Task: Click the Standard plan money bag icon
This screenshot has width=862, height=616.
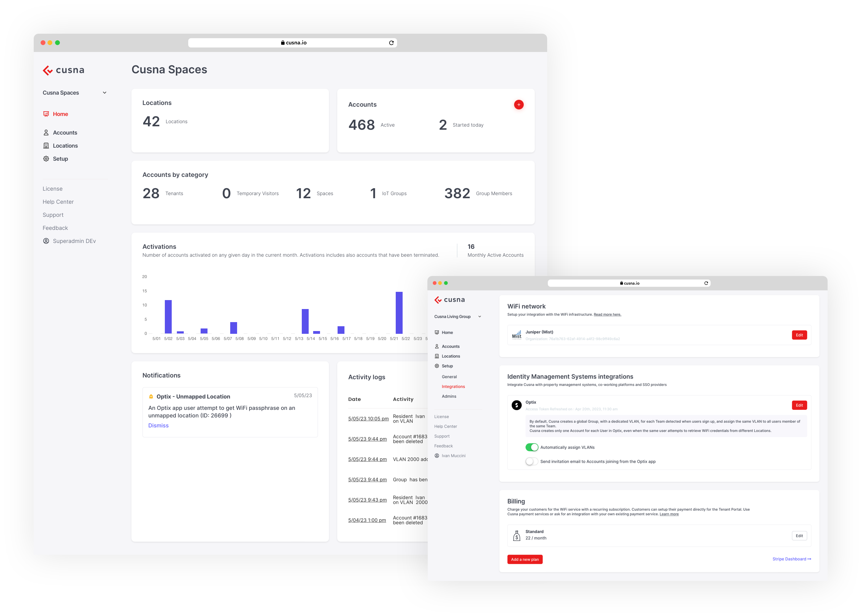Action: point(517,535)
